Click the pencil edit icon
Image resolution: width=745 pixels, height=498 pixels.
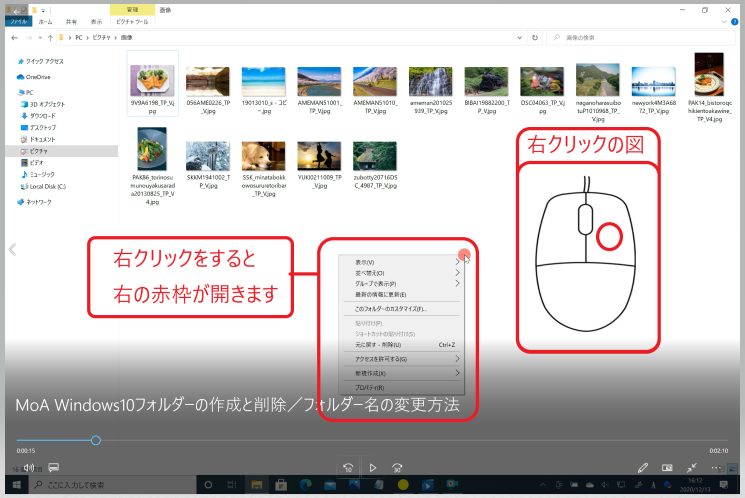[x=643, y=467]
